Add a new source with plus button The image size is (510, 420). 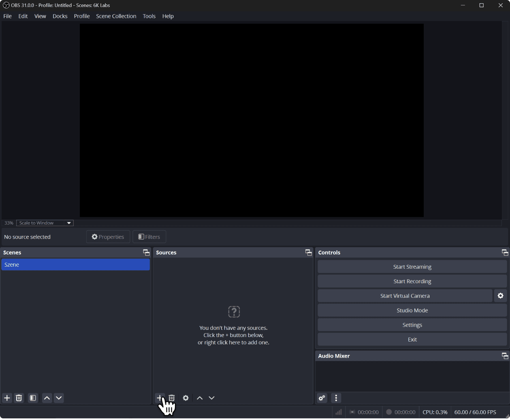coord(160,398)
